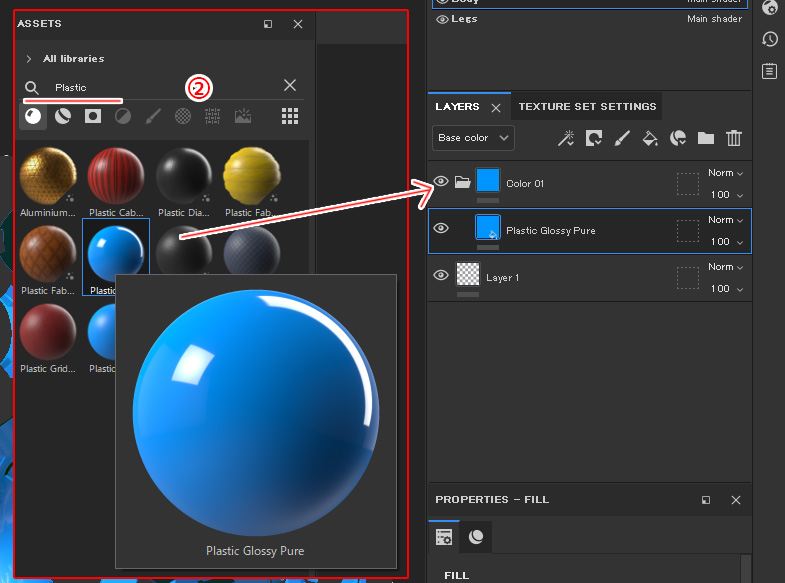Click the add effect magic wand icon
Screen dimensions: 785x583
click(x=566, y=138)
